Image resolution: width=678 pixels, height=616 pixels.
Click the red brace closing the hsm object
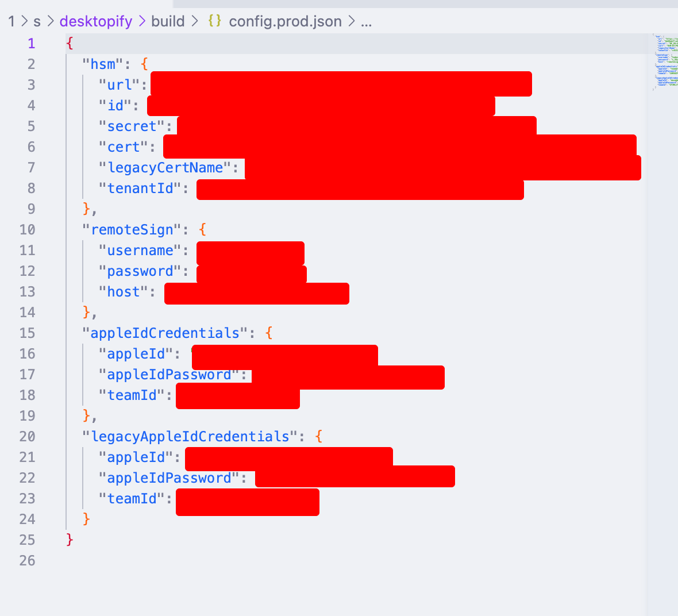click(84, 209)
